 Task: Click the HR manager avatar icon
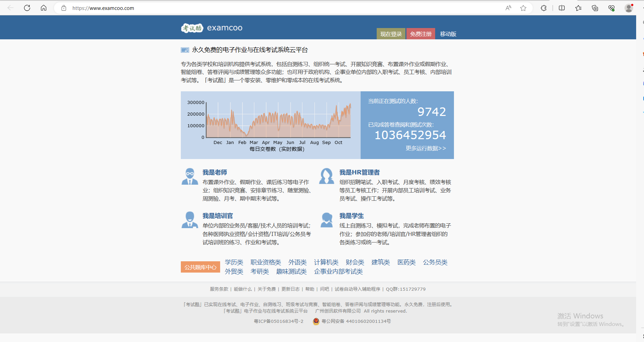(326, 176)
